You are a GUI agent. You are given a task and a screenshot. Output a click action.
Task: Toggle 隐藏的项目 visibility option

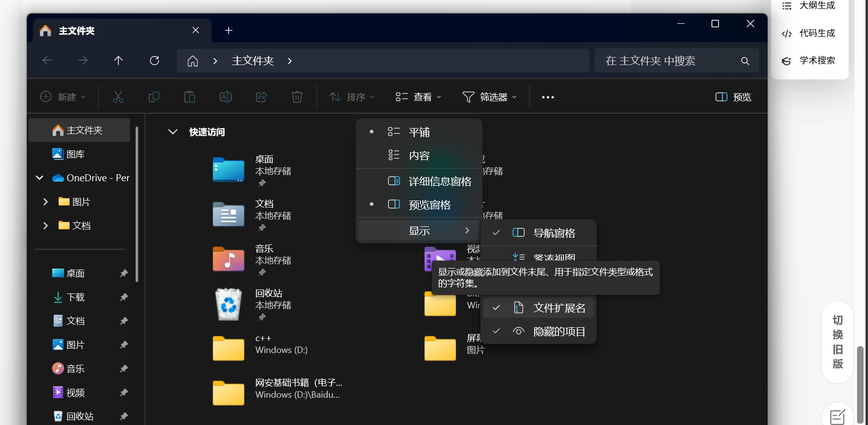click(x=539, y=332)
